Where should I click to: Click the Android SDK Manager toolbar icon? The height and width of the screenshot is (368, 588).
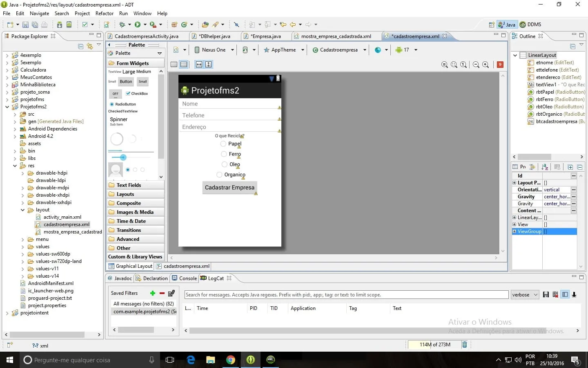click(x=60, y=25)
